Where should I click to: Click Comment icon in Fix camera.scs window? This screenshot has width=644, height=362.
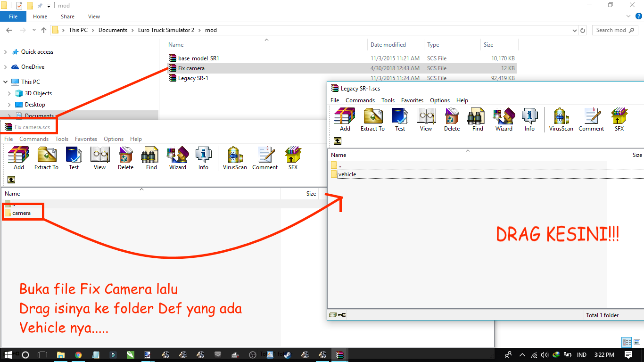click(265, 158)
